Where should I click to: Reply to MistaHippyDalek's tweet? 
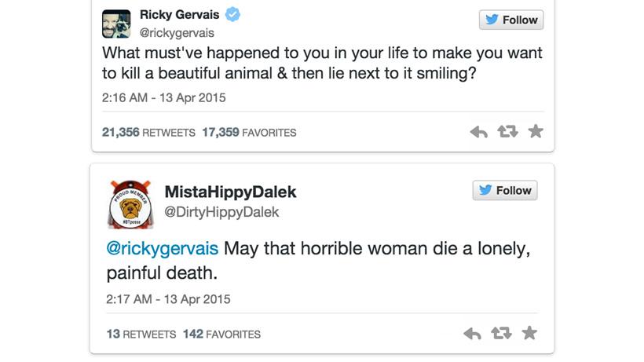pos(472,334)
